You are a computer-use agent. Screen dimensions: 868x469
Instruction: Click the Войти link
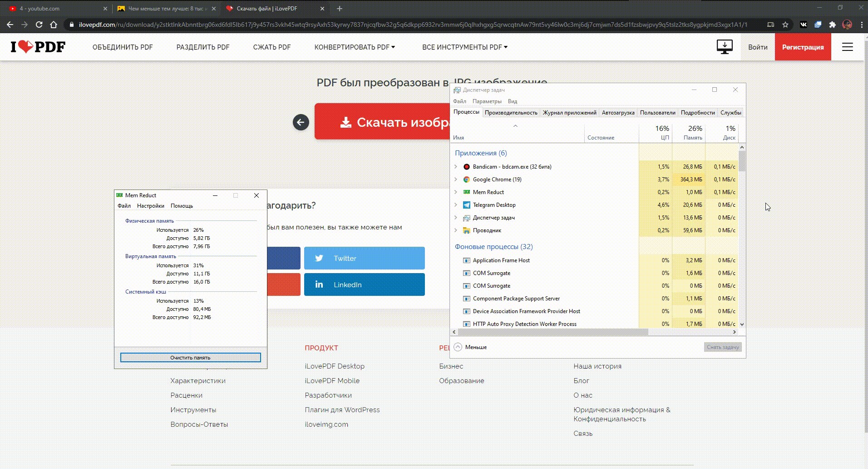[758, 47]
